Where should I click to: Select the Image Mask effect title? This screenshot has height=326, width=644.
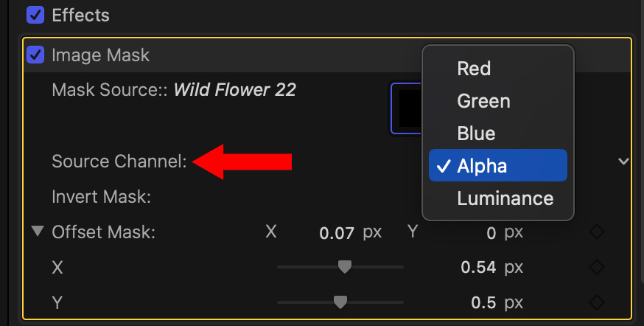[x=100, y=55]
